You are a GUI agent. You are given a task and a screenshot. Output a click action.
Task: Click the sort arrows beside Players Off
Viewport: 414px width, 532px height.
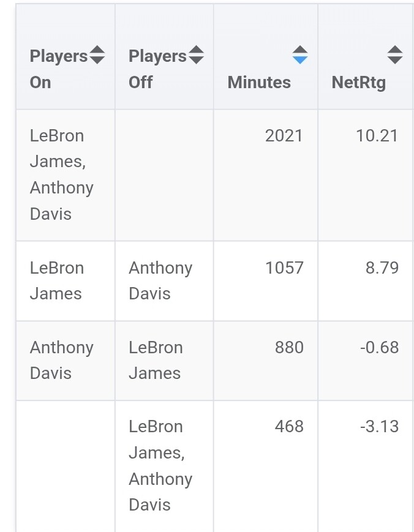pyautogui.click(x=196, y=55)
